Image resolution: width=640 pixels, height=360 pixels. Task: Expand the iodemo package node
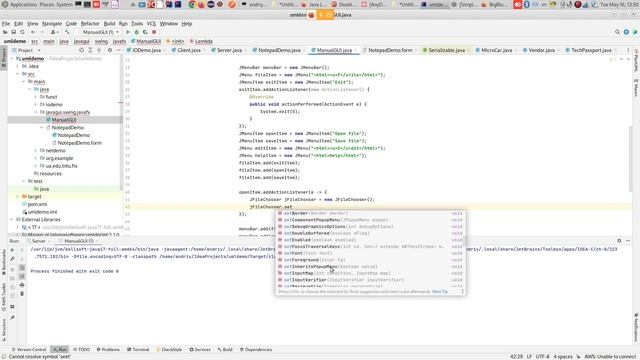[x=36, y=104]
